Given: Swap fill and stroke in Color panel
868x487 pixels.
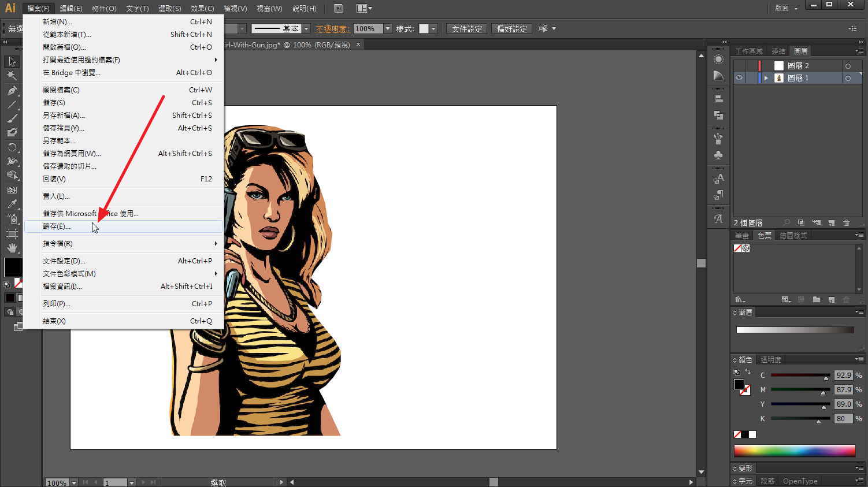Looking at the screenshot, I should (748, 372).
